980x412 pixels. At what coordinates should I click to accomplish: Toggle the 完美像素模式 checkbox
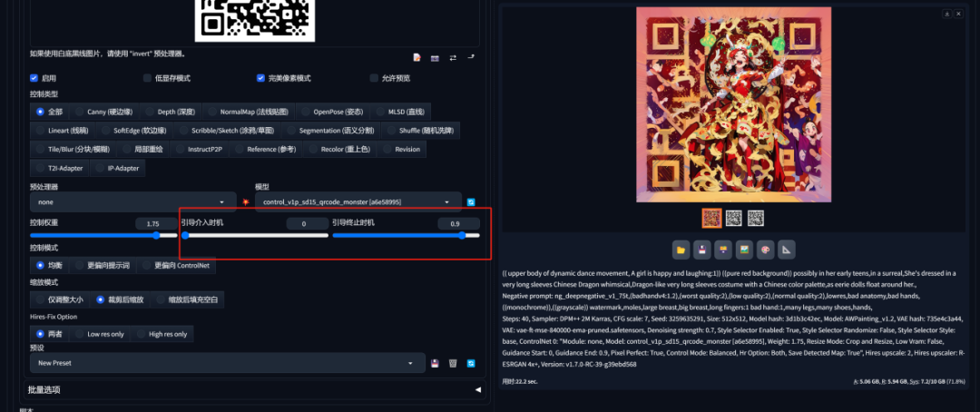click(260, 78)
